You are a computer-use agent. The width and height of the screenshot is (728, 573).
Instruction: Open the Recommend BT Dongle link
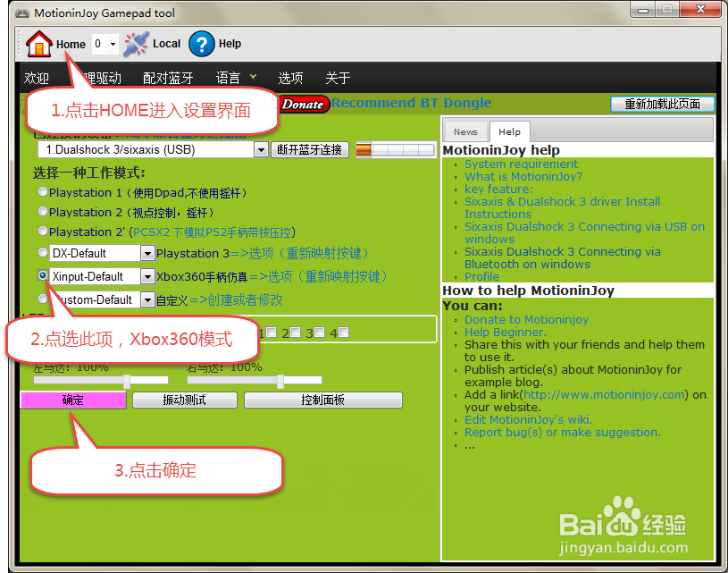tap(412, 103)
